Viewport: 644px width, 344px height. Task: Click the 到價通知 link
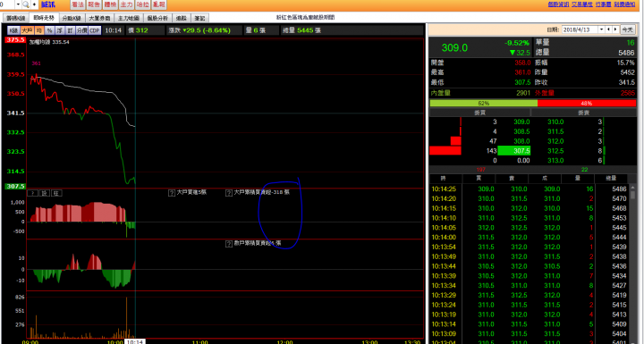click(624, 4)
